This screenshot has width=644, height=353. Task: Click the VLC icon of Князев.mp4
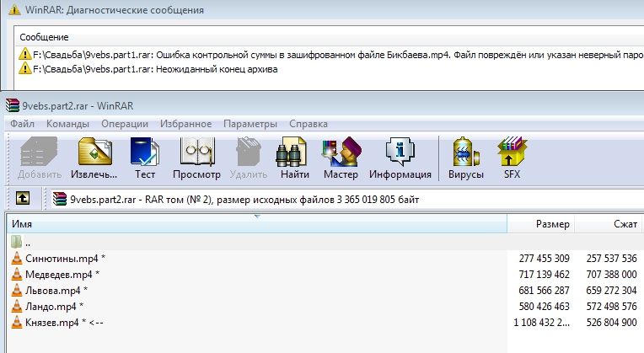[16, 322]
